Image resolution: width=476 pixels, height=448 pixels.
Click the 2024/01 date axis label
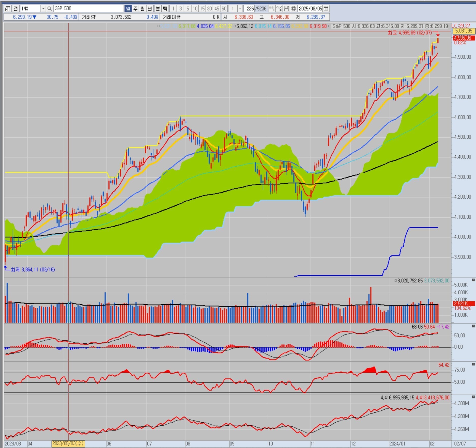pos(397,444)
